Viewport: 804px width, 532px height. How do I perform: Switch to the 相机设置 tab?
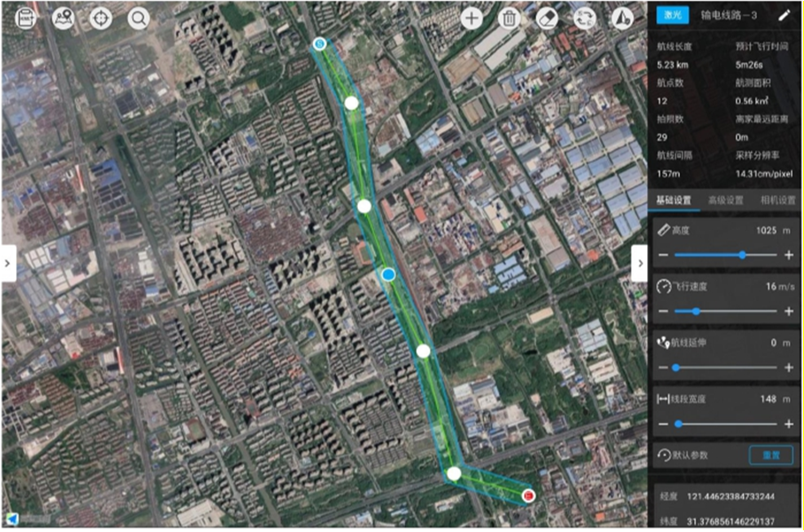pos(777,200)
